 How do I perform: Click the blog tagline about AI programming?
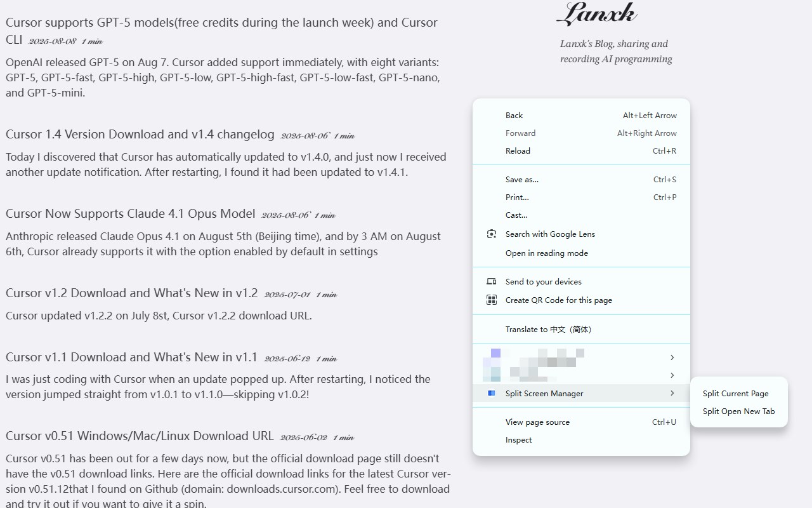616,51
